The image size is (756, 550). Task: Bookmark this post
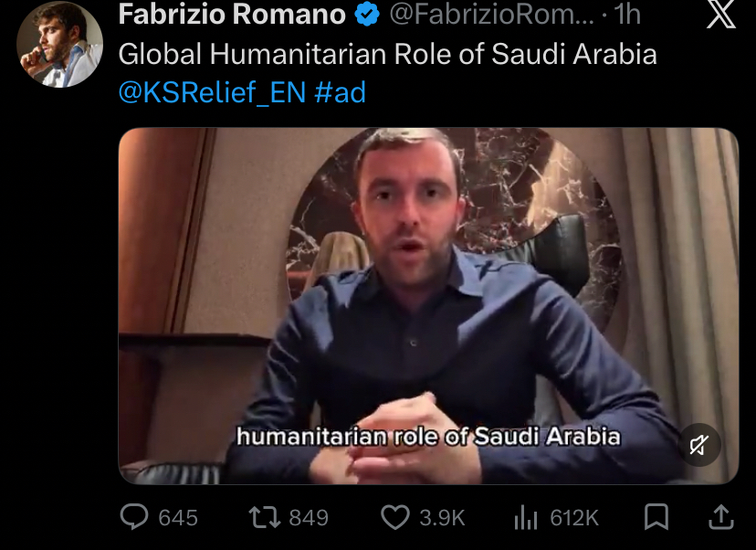(656, 517)
